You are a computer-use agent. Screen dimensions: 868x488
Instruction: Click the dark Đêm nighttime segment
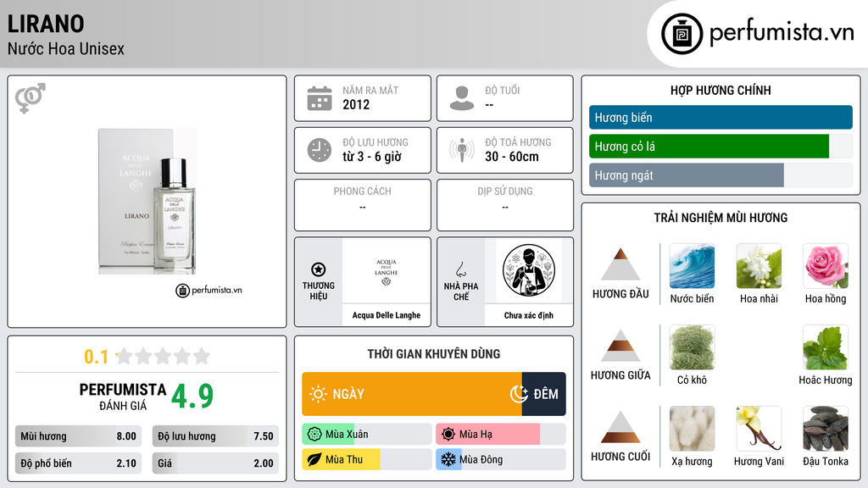pos(543,394)
